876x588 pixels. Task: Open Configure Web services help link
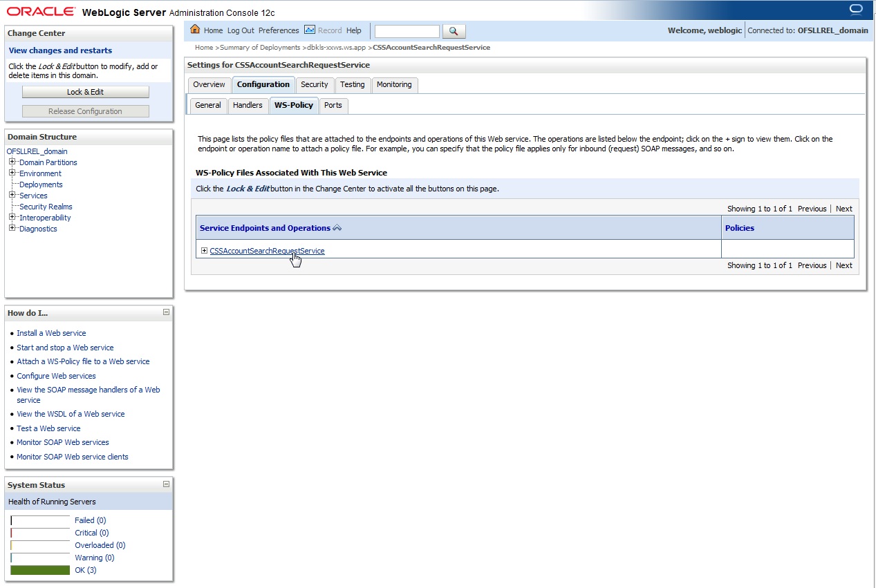click(x=56, y=376)
